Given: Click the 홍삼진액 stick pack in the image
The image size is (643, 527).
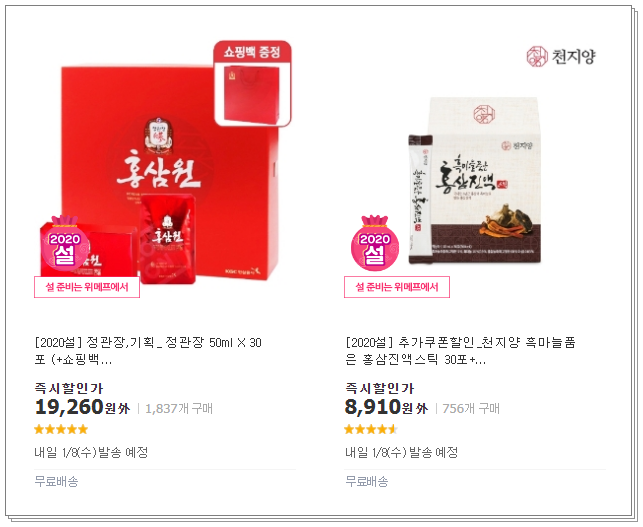Looking at the screenshot, I should [421, 199].
